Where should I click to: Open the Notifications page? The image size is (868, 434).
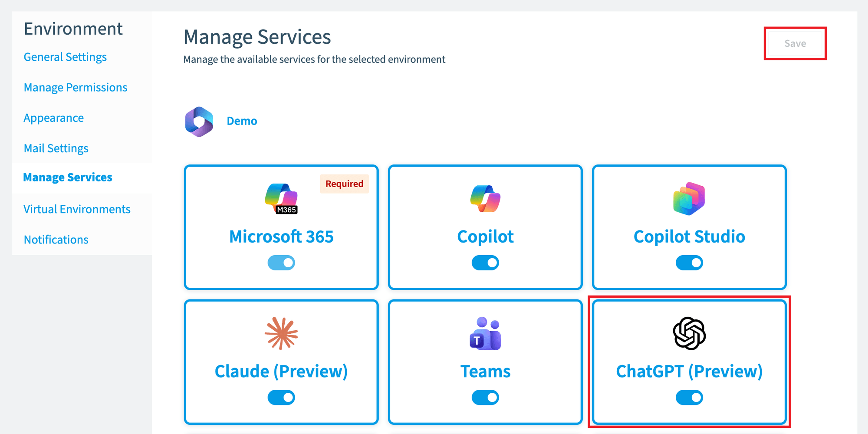pyautogui.click(x=56, y=240)
